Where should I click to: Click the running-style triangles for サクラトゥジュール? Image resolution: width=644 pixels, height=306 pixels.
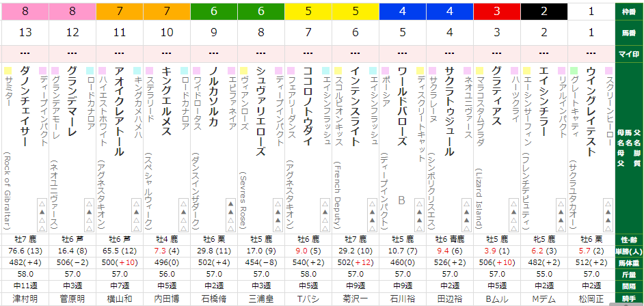click(466, 215)
